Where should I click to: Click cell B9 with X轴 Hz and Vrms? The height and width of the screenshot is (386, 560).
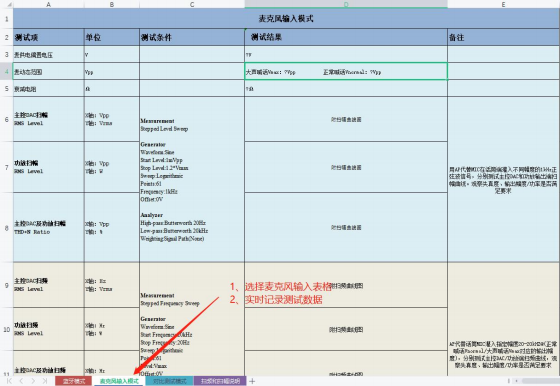pos(112,285)
